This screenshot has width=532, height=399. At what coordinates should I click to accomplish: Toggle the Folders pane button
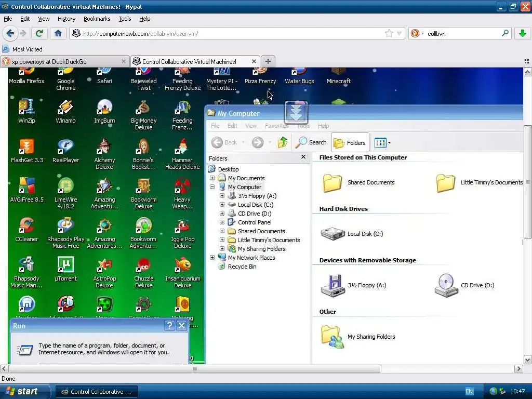350,143
